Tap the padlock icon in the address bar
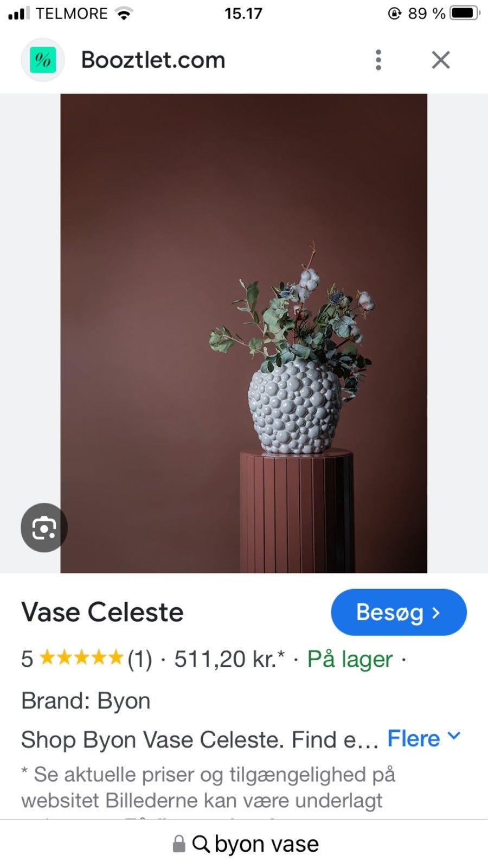The image size is (488, 868). (x=179, y=844)
